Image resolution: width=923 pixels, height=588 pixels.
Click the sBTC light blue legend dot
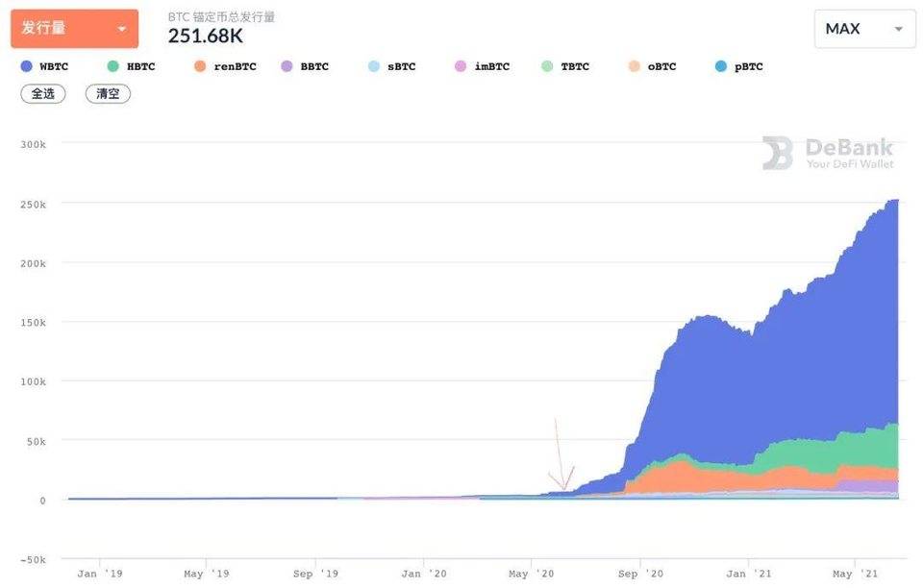(374, 66)
